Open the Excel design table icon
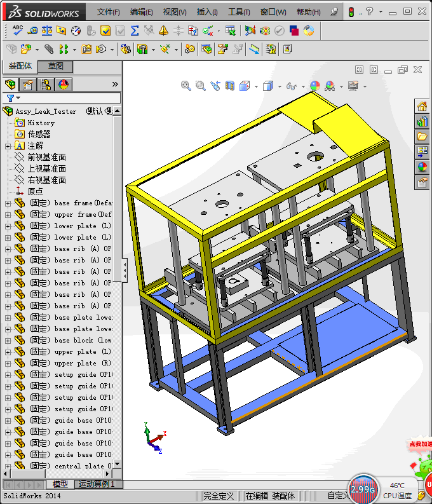 pyautogui.click(x=230, y=31)
